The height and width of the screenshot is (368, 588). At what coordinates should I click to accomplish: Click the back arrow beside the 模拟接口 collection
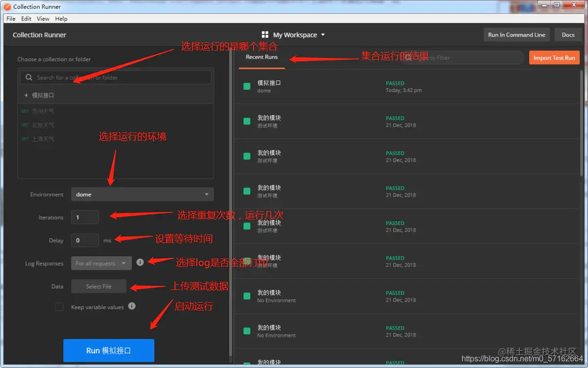point(26,95)
